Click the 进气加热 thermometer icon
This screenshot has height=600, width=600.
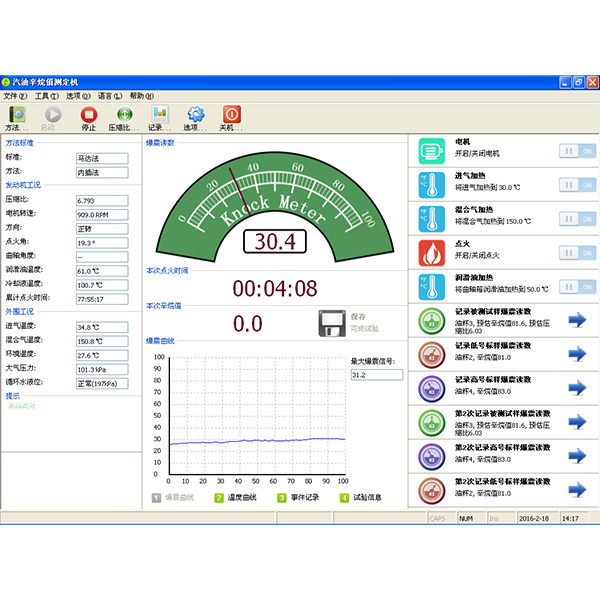[x=432, y=185]
